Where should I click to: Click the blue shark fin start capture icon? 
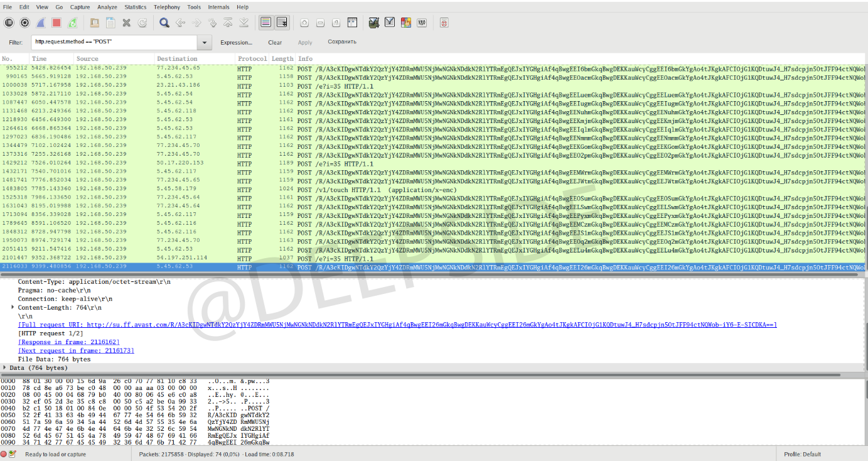tap(40, 23)
